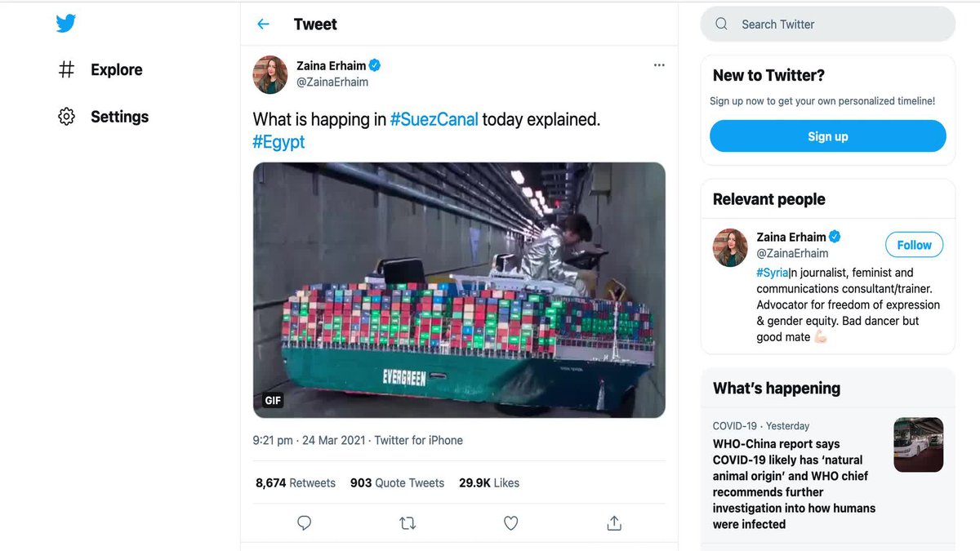Image resolution: width=980 pixels, height=551 pixels.
Task: Reply to the tweet
Action: [x=304, y=522]
